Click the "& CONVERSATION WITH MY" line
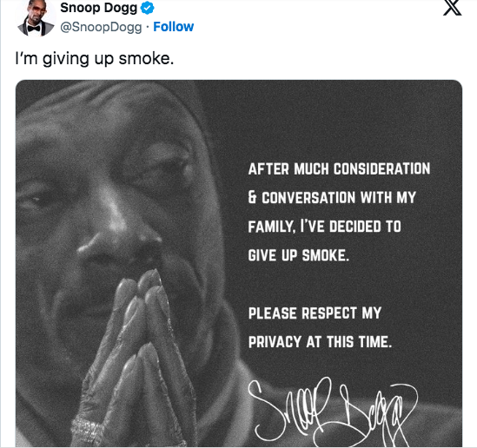This screenshot has height=448, width=477. click(x=332, y=198)
